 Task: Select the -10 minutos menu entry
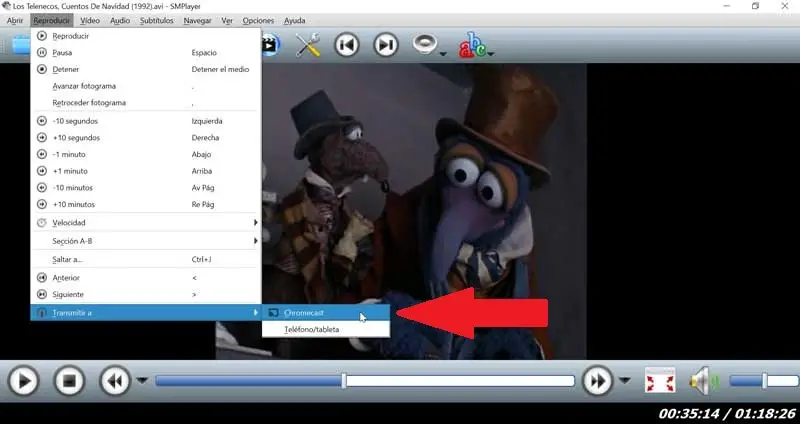tap(146, 188)
